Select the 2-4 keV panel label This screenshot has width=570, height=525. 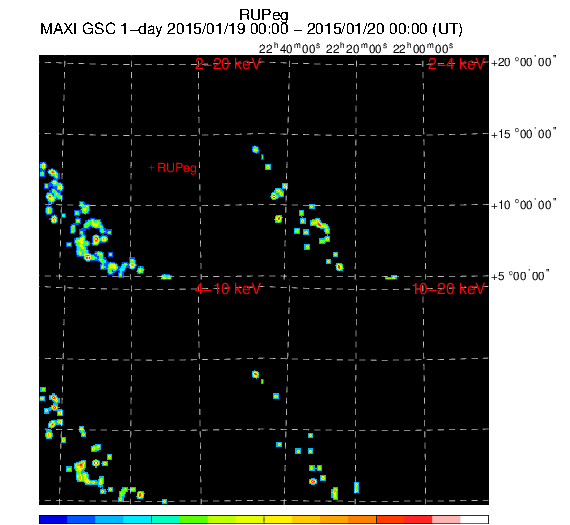point(456,64)
